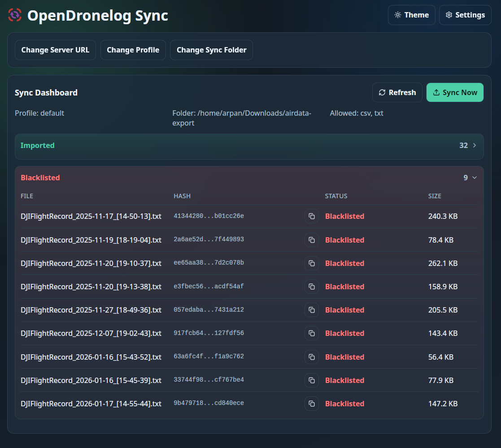This screenshot has height=448, width=501.
Task: Copy hash ee65aa38...7d2c078b
Action: pos(312,263)
